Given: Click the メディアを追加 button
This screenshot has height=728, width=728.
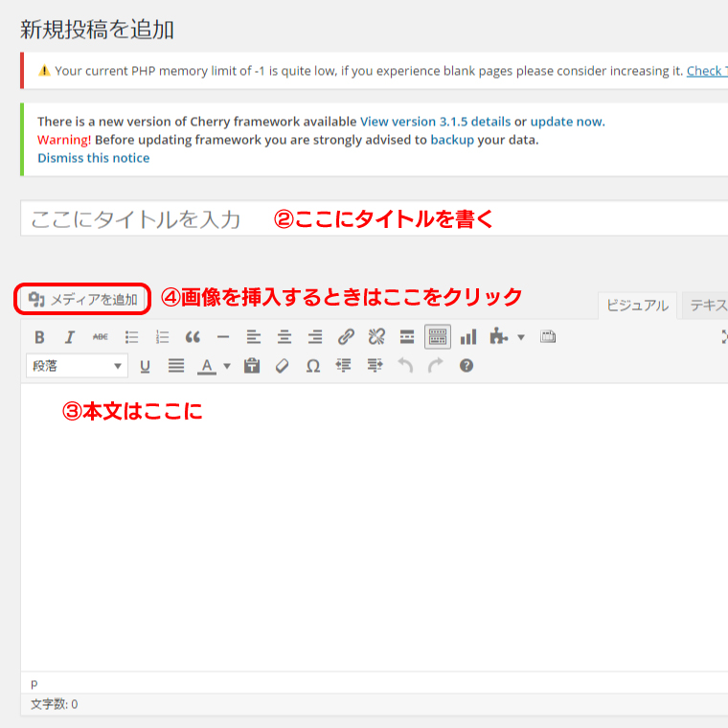Looking at the screenshot, I should point(83,299).
